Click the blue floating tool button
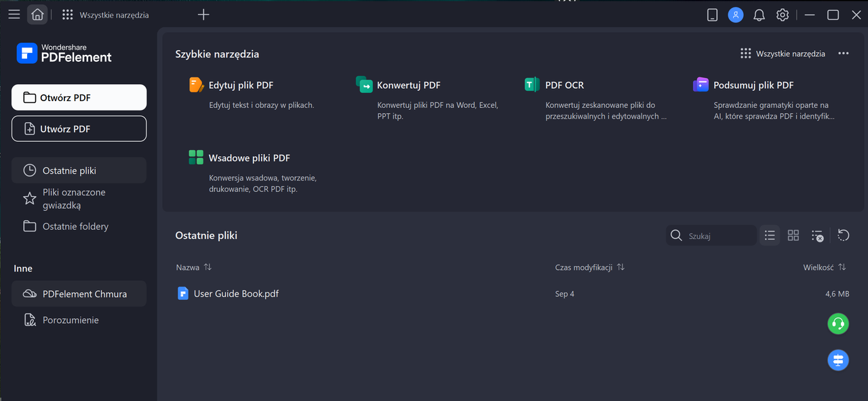 point(838,360)
